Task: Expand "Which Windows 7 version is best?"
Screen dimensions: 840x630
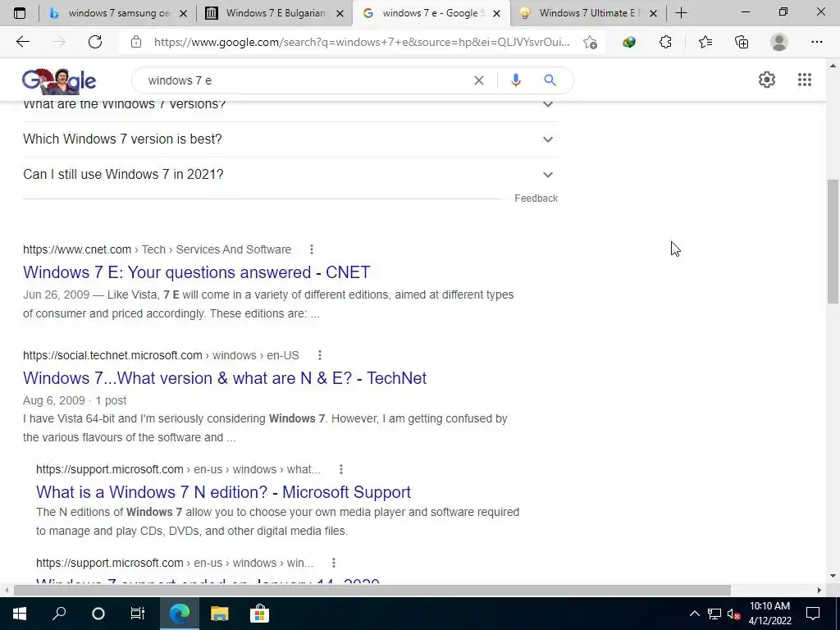Action: (290, 139)
